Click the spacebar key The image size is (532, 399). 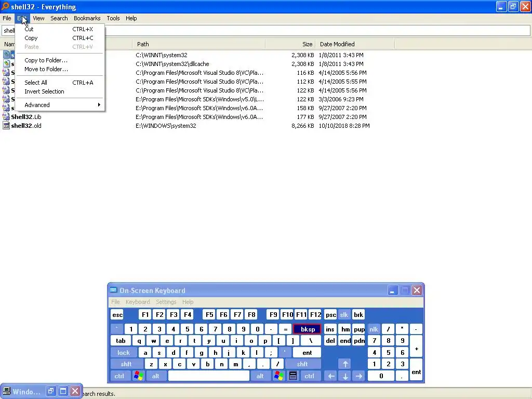tap(209, 376)
